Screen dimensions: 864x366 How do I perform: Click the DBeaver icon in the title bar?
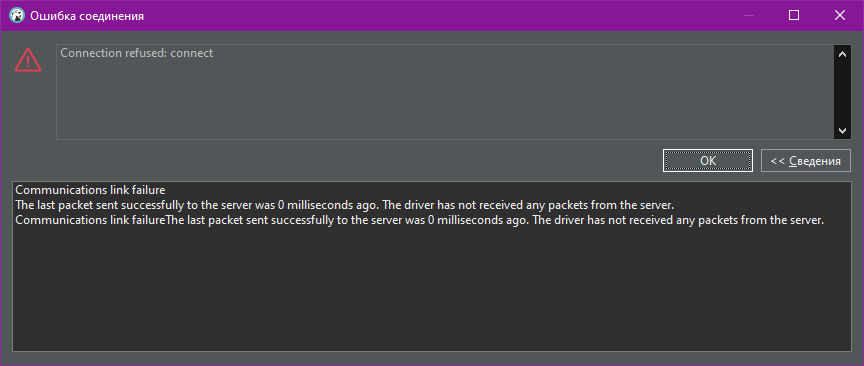pos(18,15)
